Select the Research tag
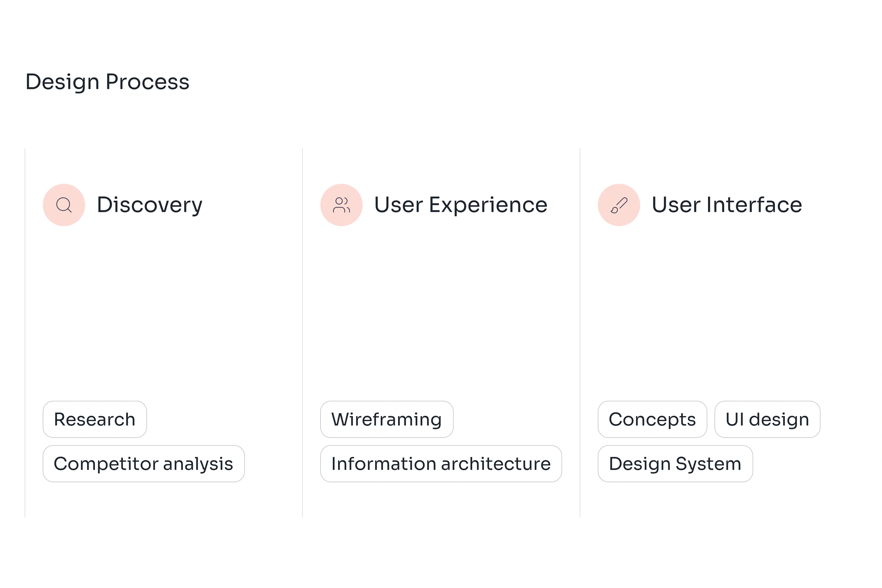This screenshot has width=882, height=588. pyautogui.click(x=95, y=419)
